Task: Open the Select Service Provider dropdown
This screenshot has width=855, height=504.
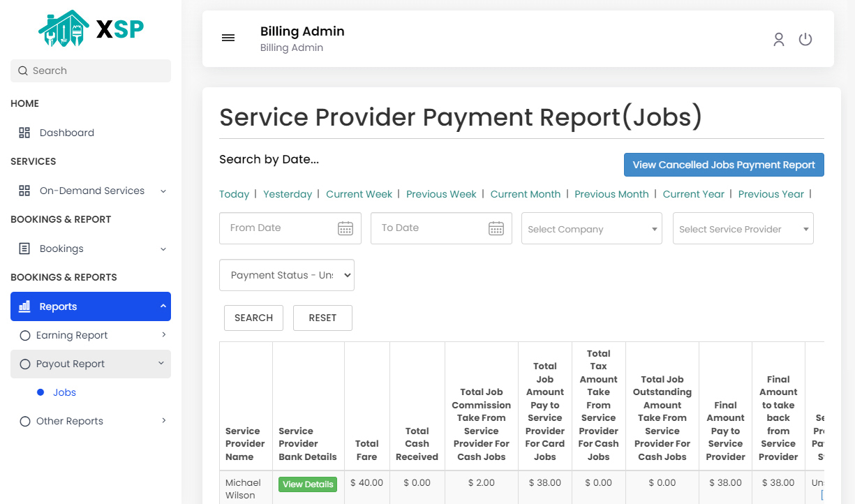Action: (743, 228)
